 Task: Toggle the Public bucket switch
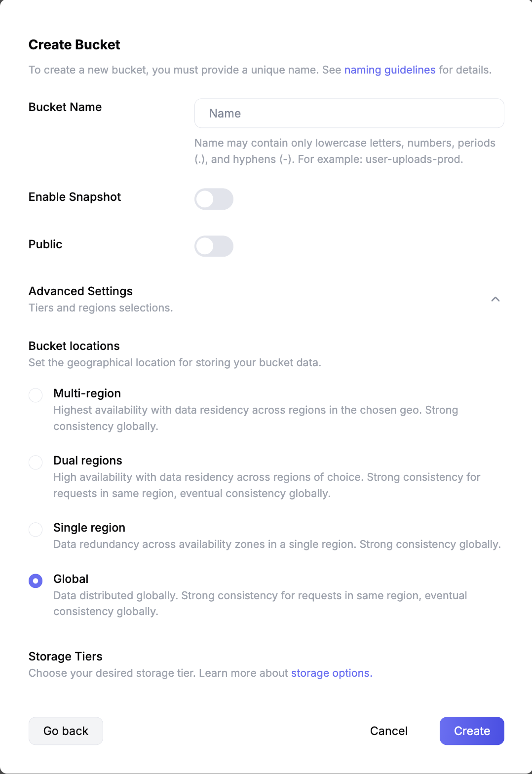pos(214,246)
